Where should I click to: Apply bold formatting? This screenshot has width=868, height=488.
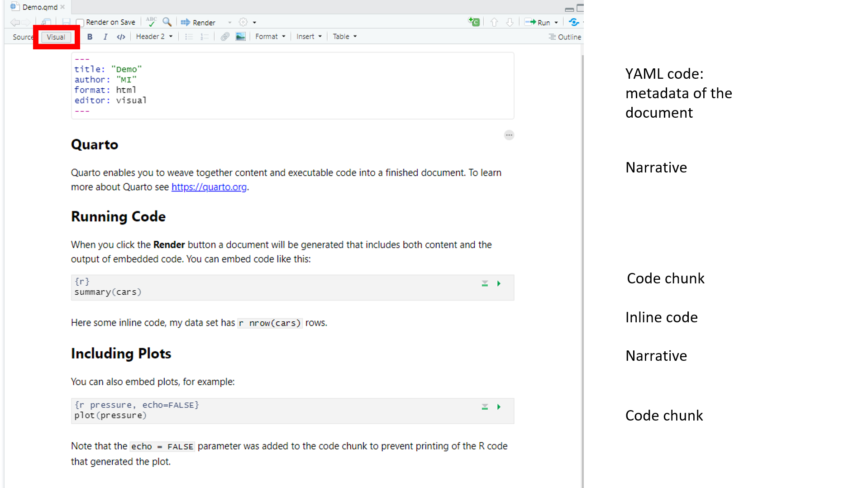[x=90, y=37]
